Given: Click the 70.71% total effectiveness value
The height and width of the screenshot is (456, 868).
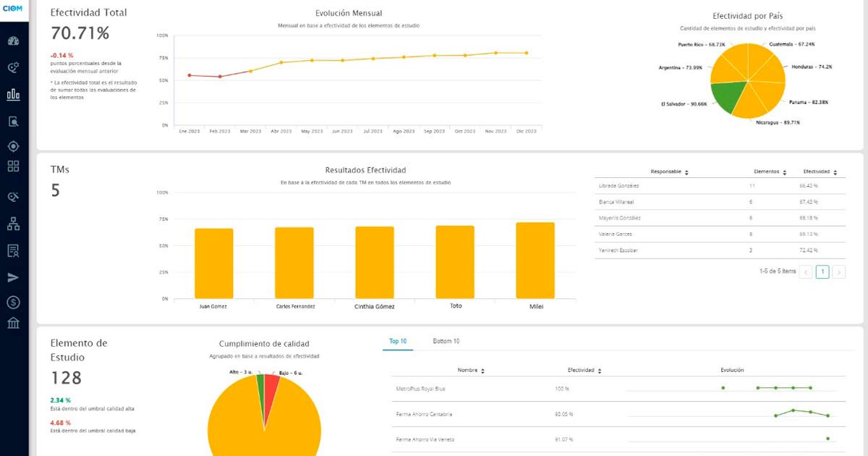Looking at the screenshot, I should point(80,33).
